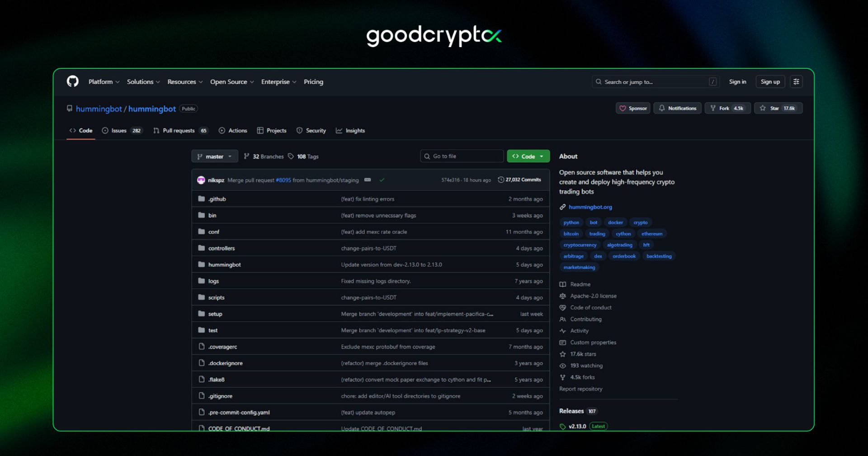The image size is (868, 456).
Task: Fork the repository
Action: 727,108
